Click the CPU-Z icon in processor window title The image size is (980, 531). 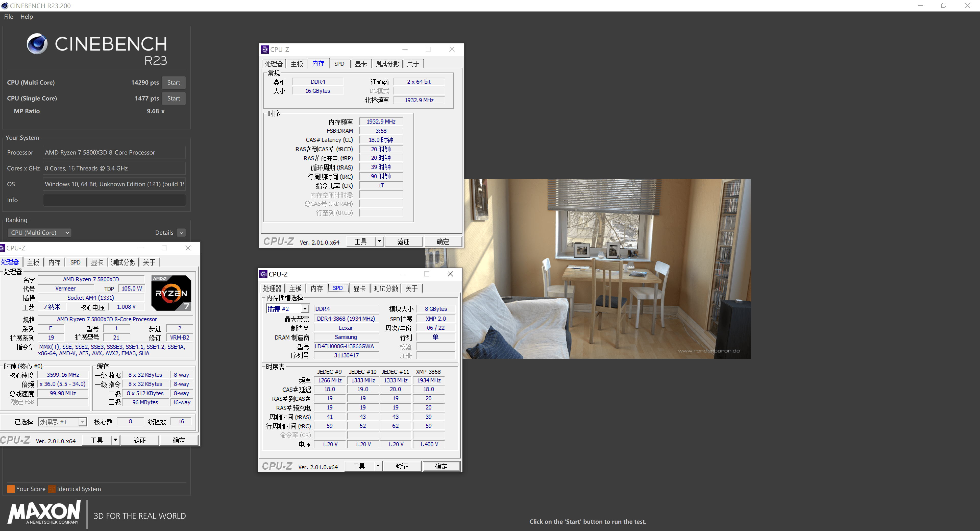pyautogui.click(x=2, y=248)
